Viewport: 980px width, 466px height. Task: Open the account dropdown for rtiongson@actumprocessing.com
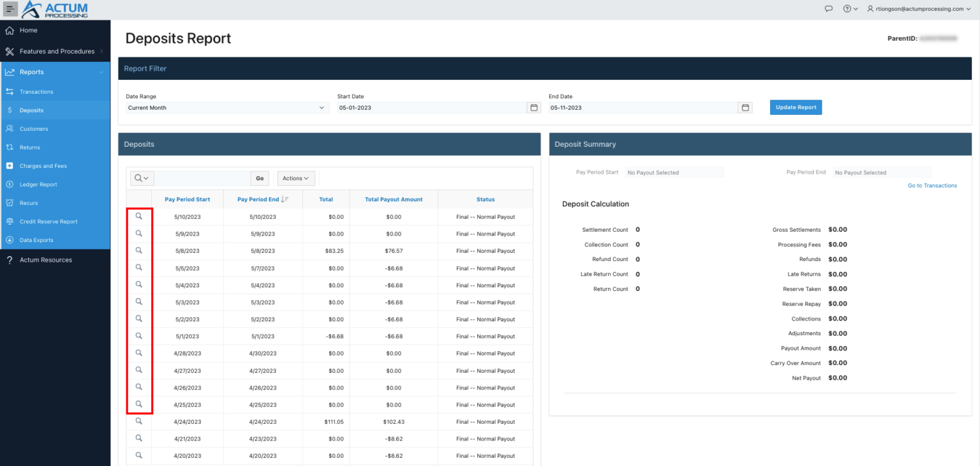click(918, 8)
